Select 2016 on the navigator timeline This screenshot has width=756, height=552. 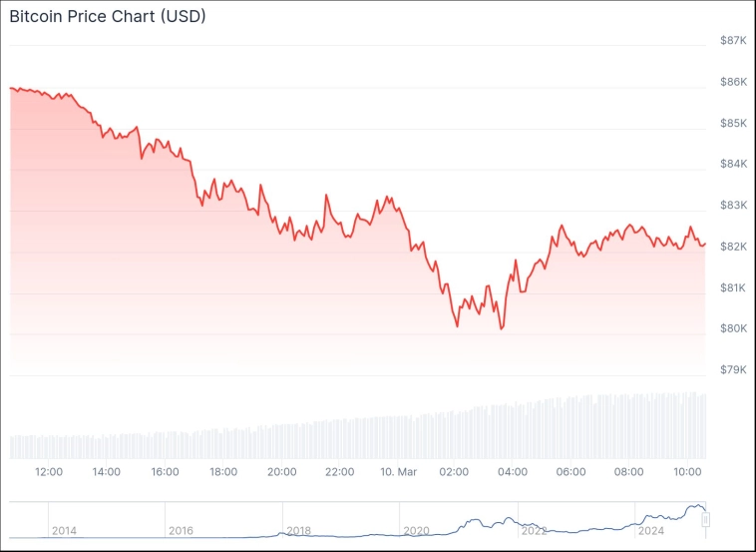(x=181, y=530)
